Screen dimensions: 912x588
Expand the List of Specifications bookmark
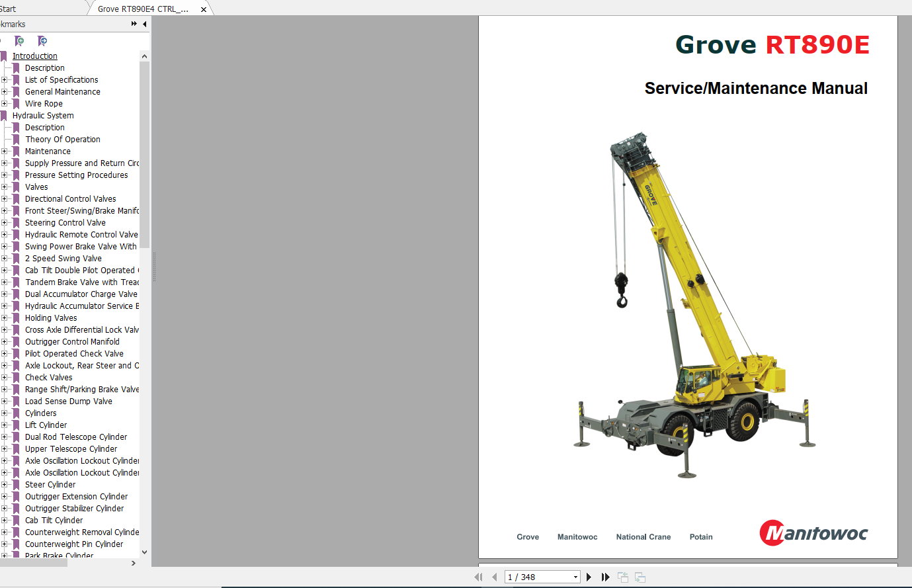pyautogui.click(x=5, y=80)
